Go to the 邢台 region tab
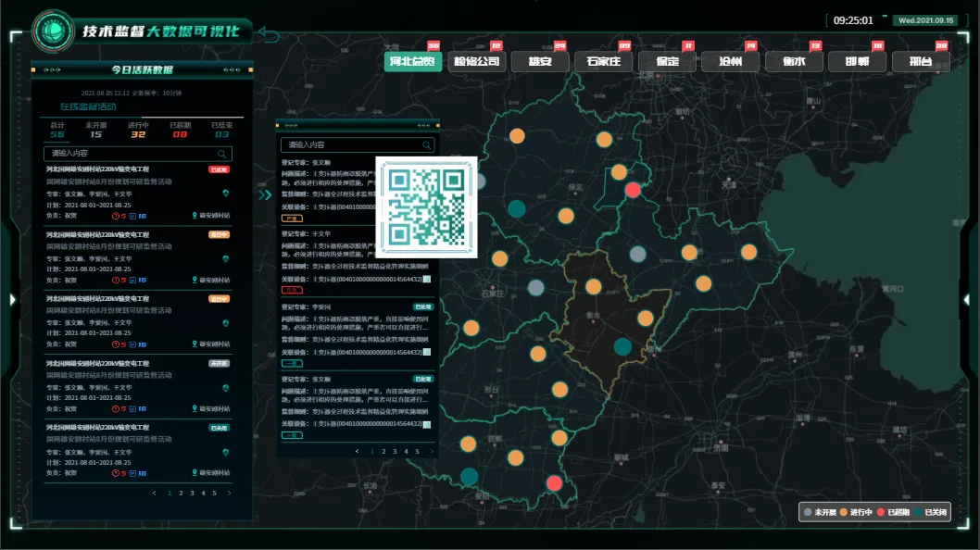 (x=921, y=61)
